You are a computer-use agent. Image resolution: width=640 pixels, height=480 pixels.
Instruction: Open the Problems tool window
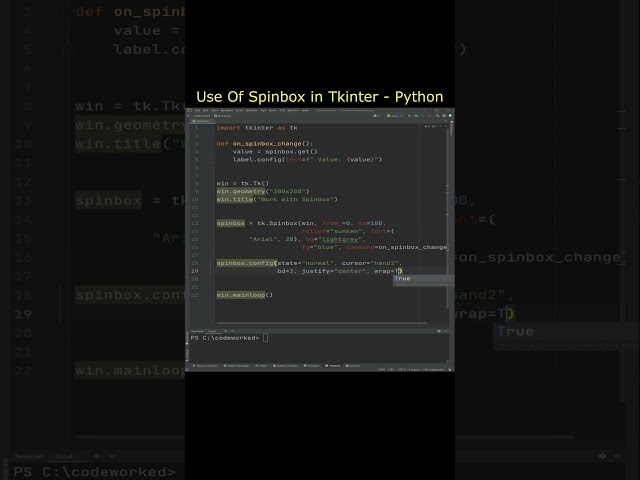tap(311, 366)
